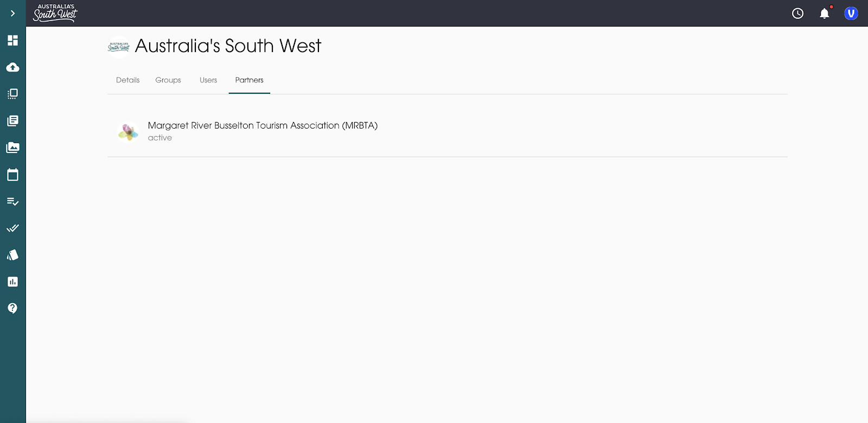This screenshot has height=423, width=868.
Task: Click the 'active' status text under MRBTA
Action: [160, 138]
